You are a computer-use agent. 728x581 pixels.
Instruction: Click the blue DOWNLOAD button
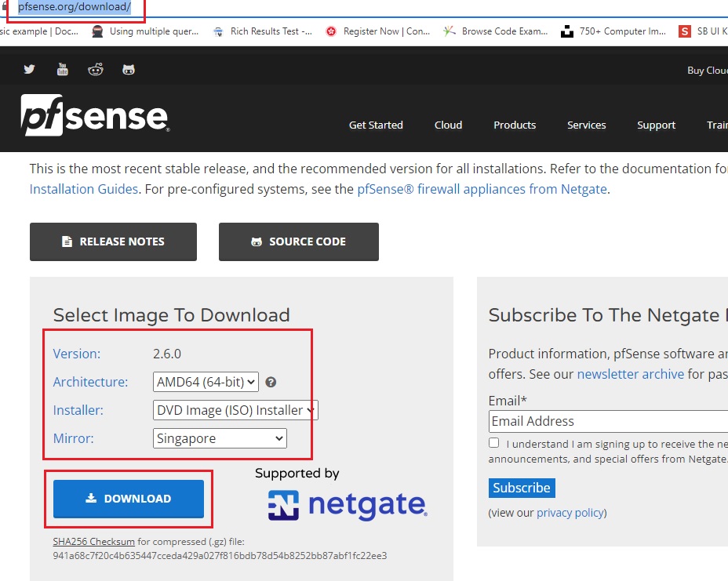point(129,499)
